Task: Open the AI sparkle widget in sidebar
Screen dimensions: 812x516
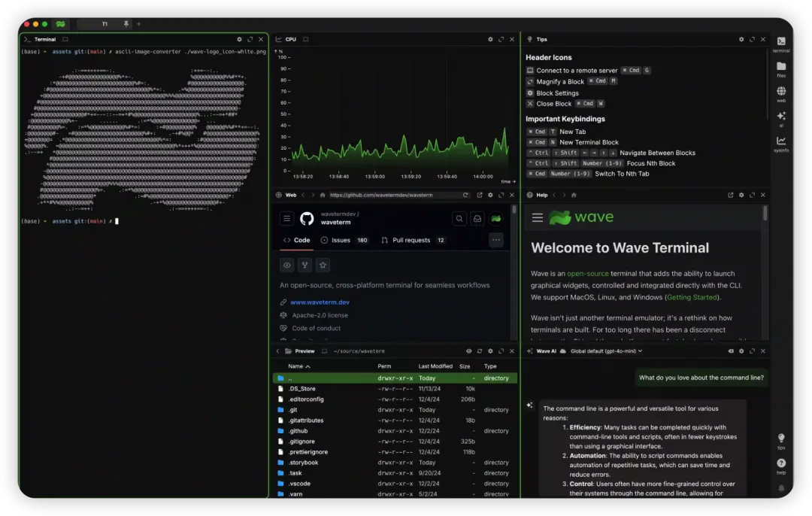Action: coord(781,118)
